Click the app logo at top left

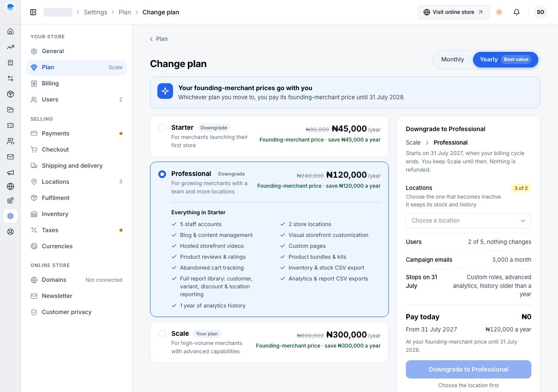click(x=10, y=7)
